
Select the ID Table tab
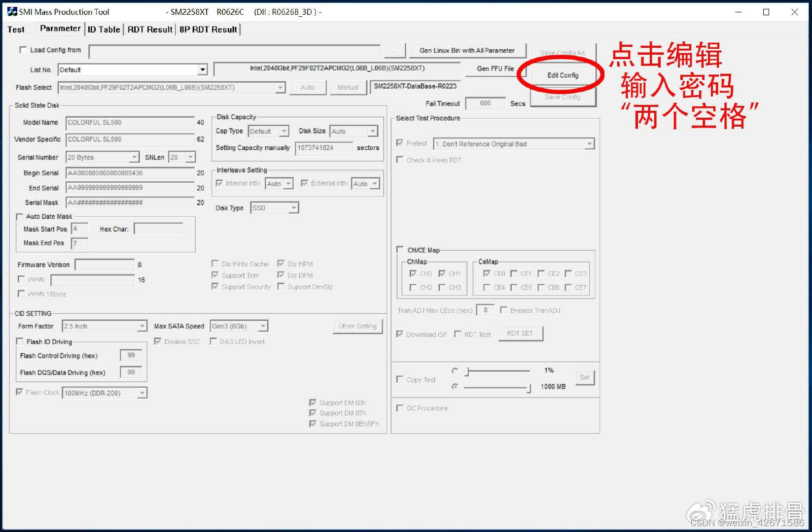[104, 30]
